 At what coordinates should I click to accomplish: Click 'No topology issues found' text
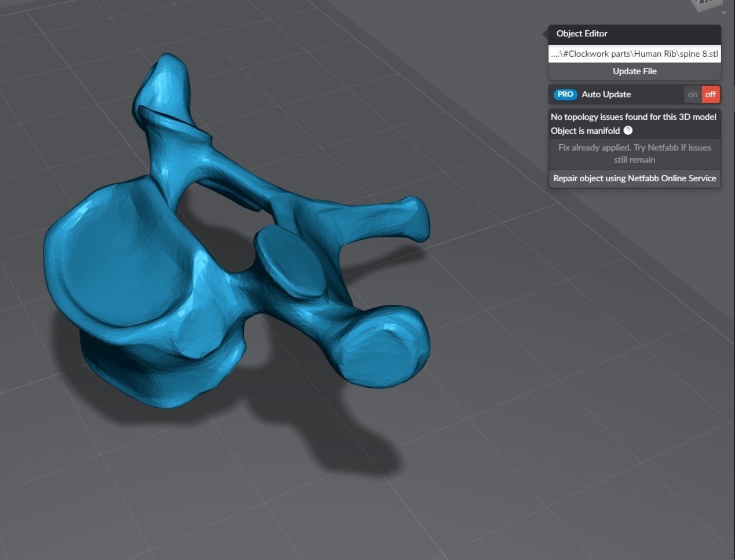tap(633, 117)
